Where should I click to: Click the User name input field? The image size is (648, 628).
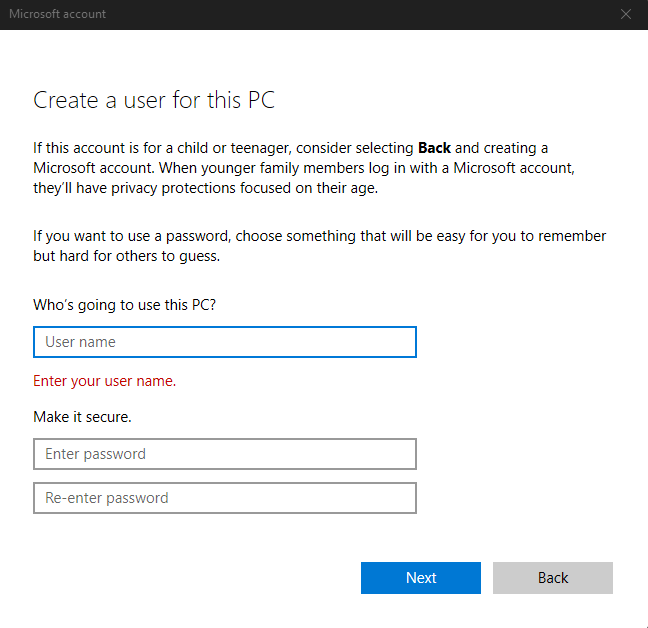225,342
